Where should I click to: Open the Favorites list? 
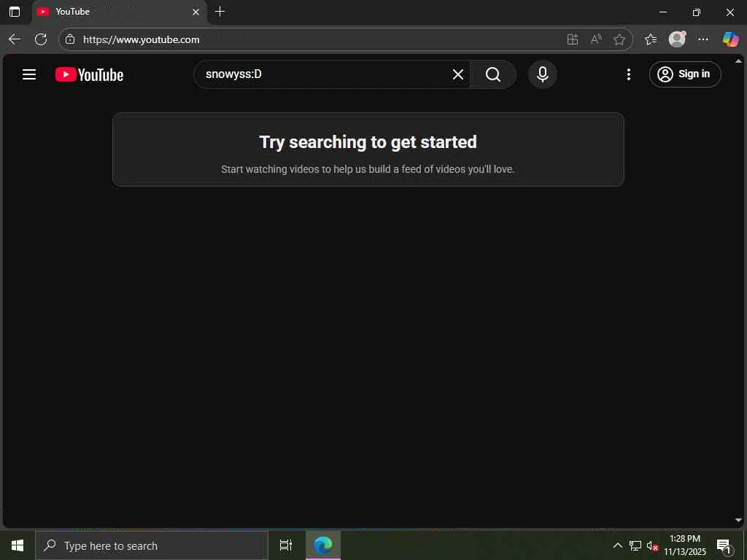[650, 39]
